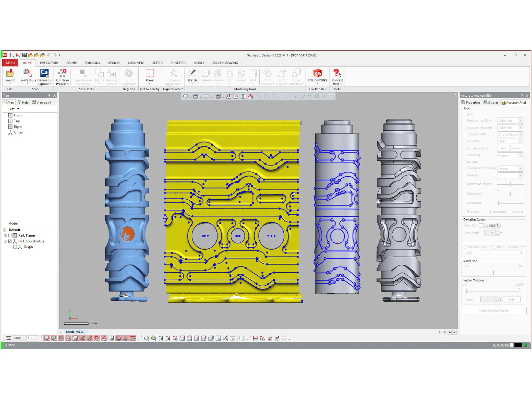This screenshot has height=399, width=532.
Task: Expand the Ref. Coordinates tree node
Action: (5, 241)
